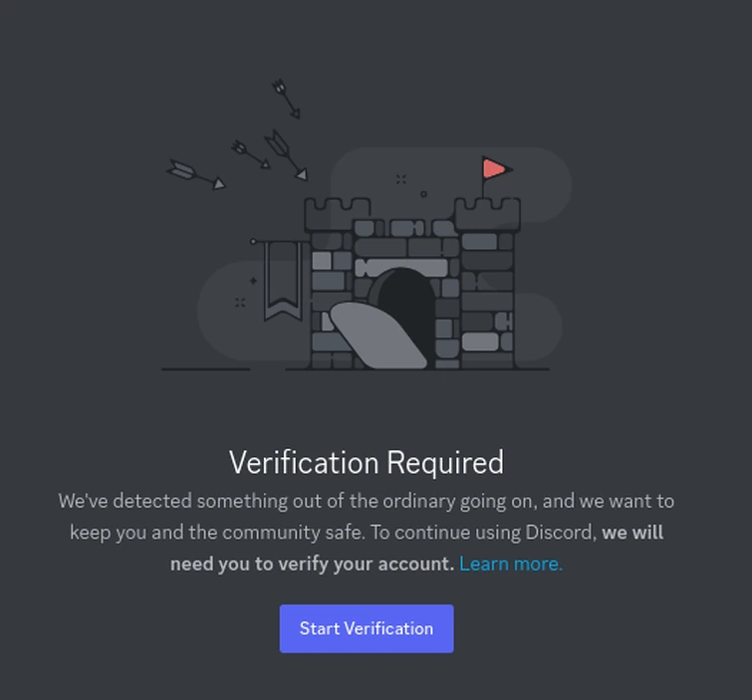Click the cross sparkle left of the banner
This screenshot has height=700, width=752.
click(x=240, y=303)
